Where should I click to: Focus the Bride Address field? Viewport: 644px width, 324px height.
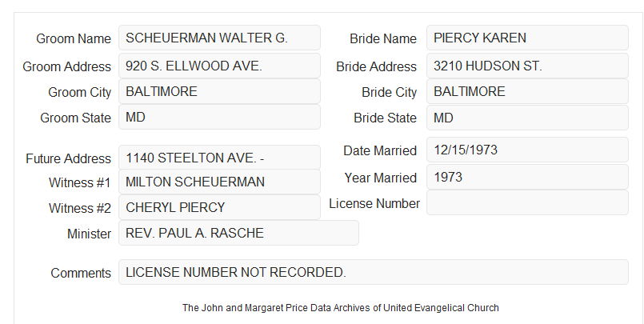(x=527, y=66)
